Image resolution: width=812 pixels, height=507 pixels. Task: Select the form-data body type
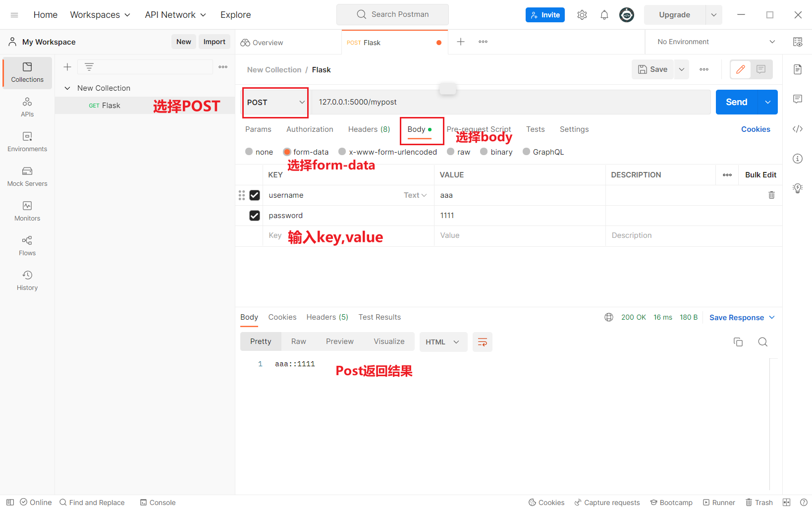[287, 152]
